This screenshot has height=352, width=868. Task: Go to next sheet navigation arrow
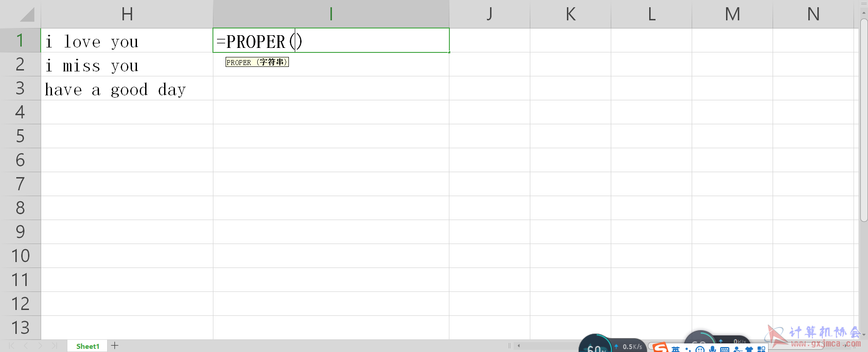tap(40, 346)
